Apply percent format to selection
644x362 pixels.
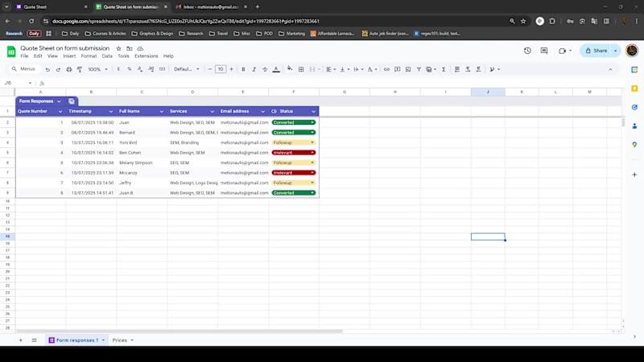click(130, 69)
